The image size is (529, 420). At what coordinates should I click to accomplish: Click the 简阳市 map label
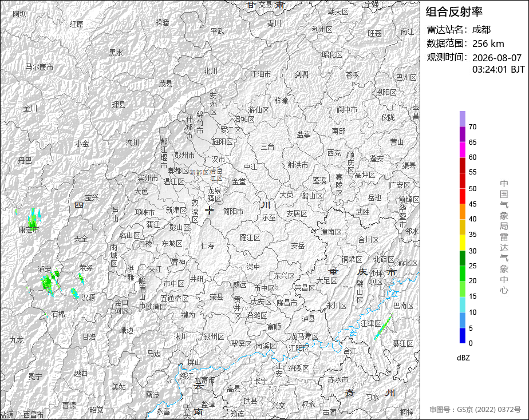click(233, 211)
